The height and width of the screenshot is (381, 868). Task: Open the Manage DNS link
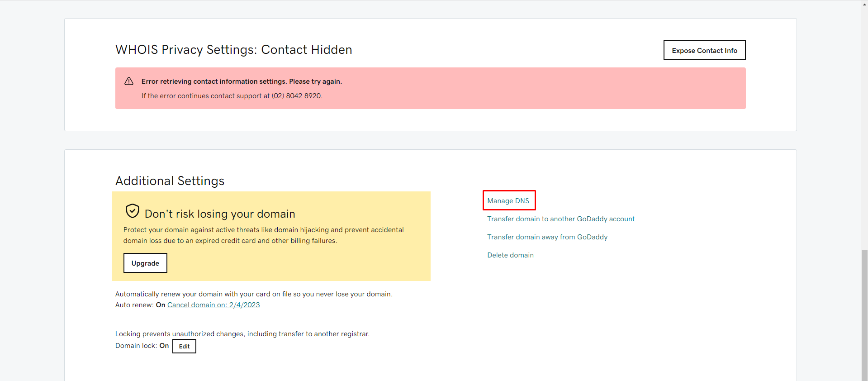point(508,201)
